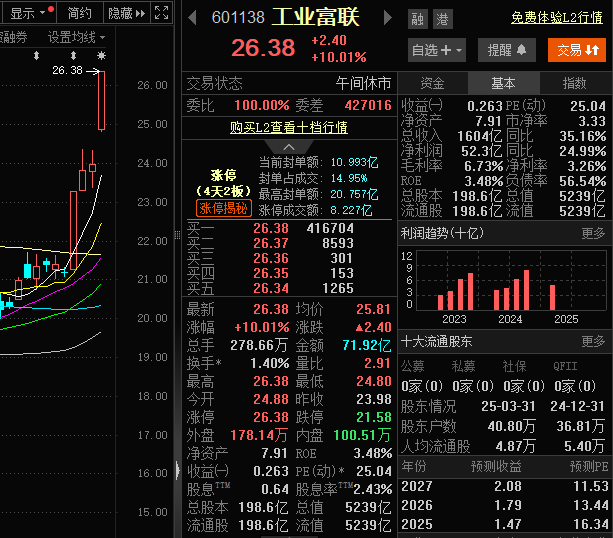Click the 2027 forecast earnings row

pos(505,486)
